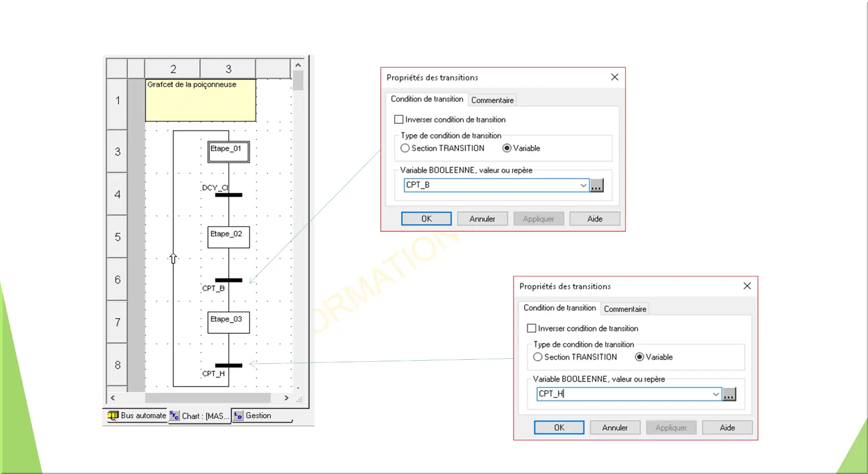
Task: Click Appliquer in the CPT_B dialog
Action: point(539,218)
